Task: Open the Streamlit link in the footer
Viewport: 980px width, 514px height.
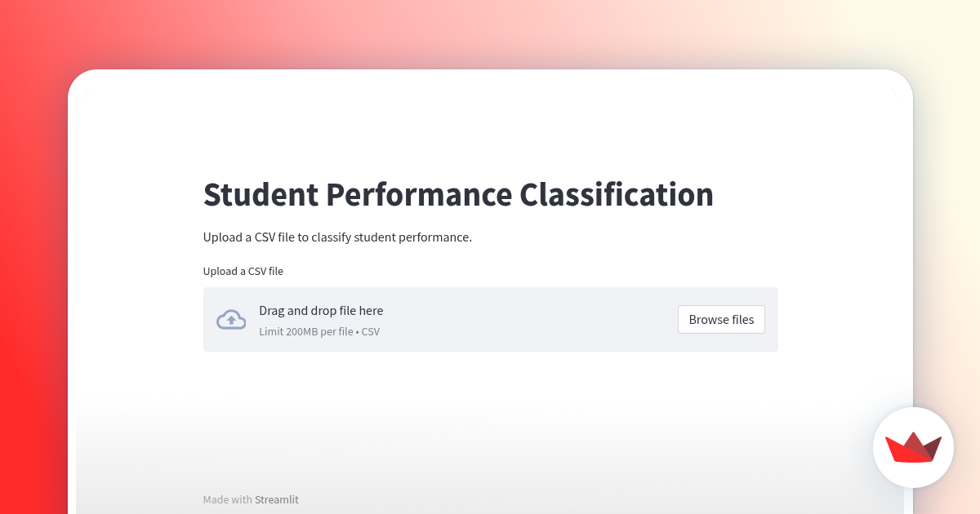Action: pyautogui.click(x=276, y=499)
